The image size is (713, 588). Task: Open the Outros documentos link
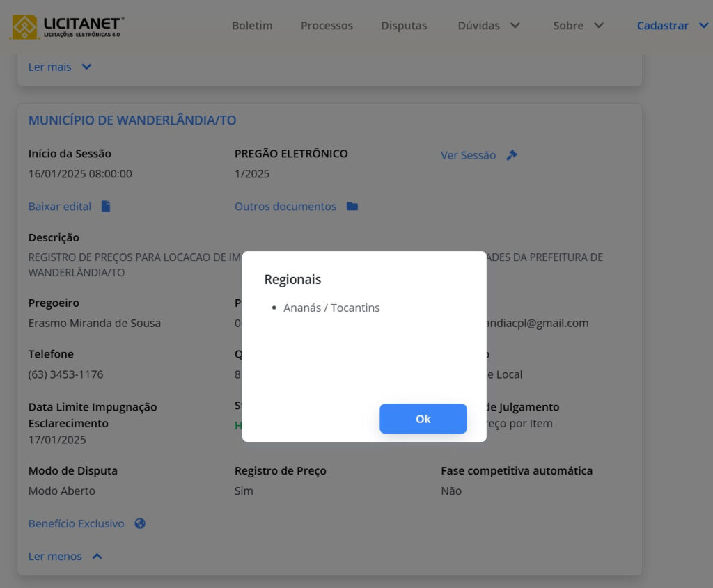tap(285, 207)
